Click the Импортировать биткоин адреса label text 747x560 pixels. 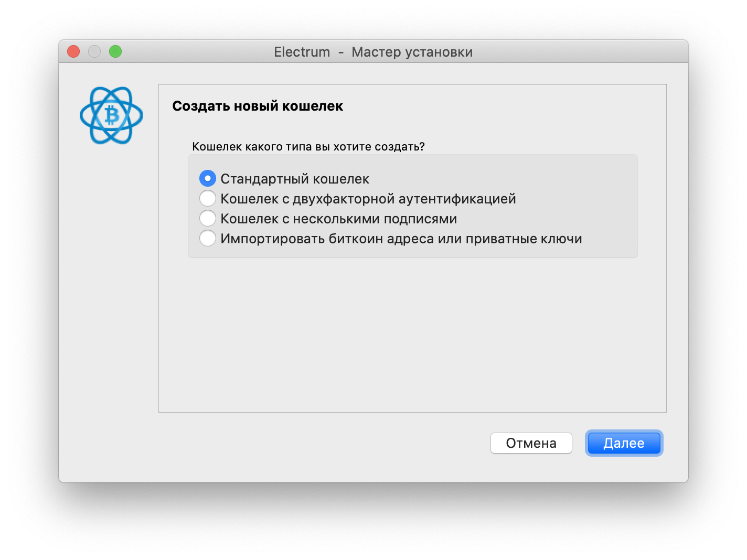point(401,239)
